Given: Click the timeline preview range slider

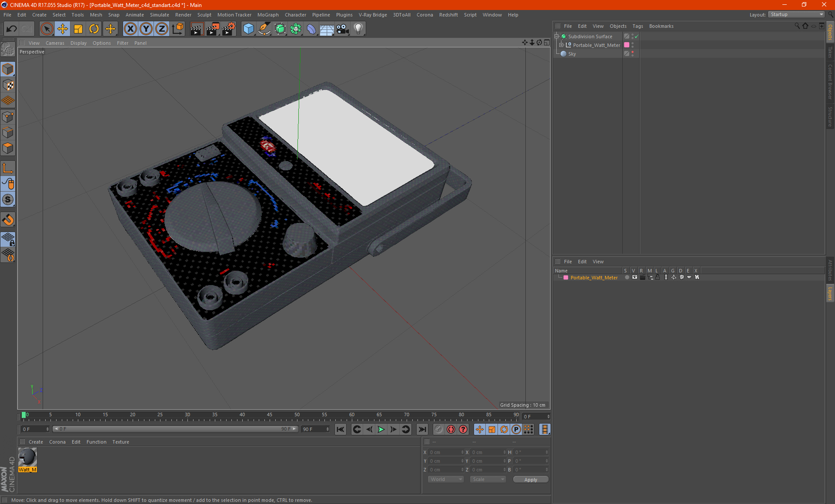Looking at the screenshot, I should click(175, 429).
